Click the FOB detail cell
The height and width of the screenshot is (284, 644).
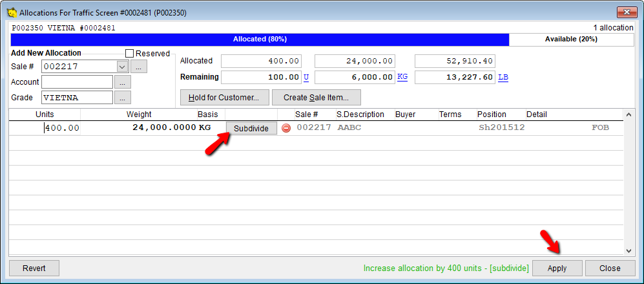[600, 127]
